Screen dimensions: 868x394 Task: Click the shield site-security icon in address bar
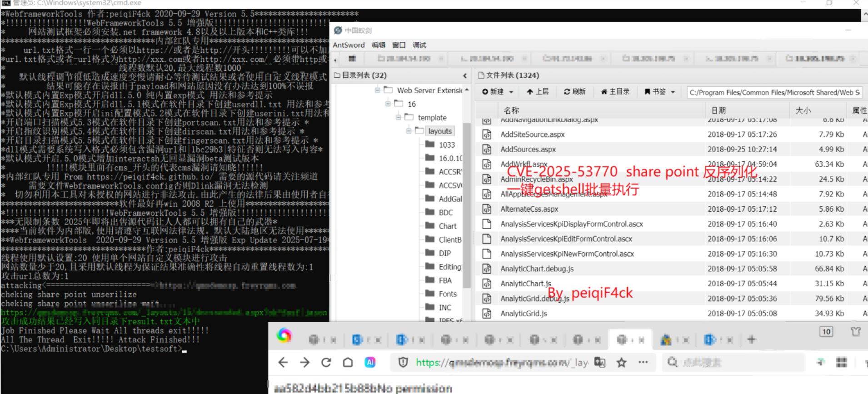(x=403, y=362)
